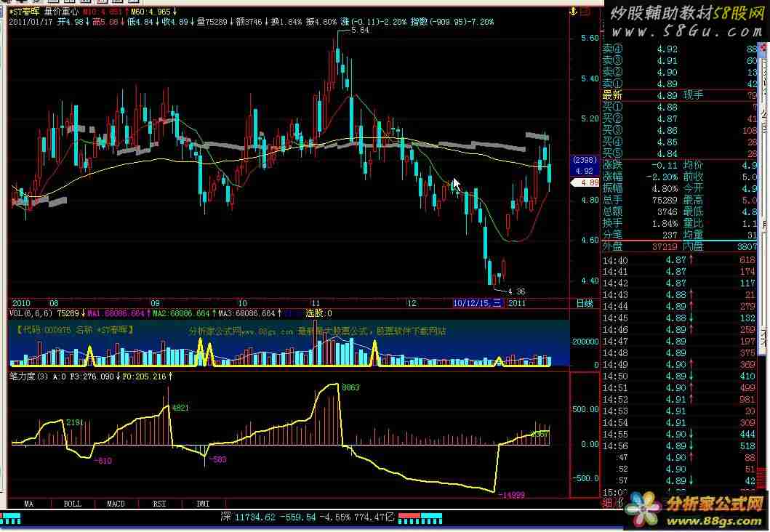This screenshot has height=532, width=770.
Task: Click the bar indicator on the status bar's left
Action: pyautogui.click(x=10, y=517)
